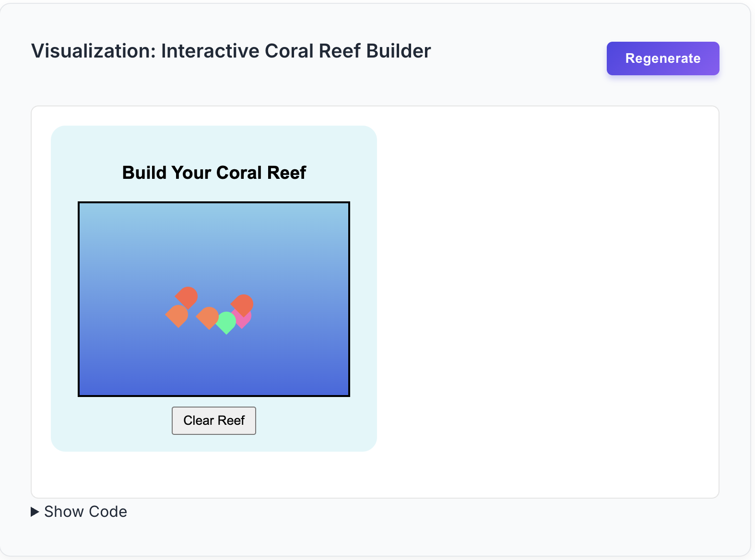This screenshot has height=560, width=755.
Task: Clear the reef with Clear Reef button
Action: pyautogui.click(x=214, y=420)
